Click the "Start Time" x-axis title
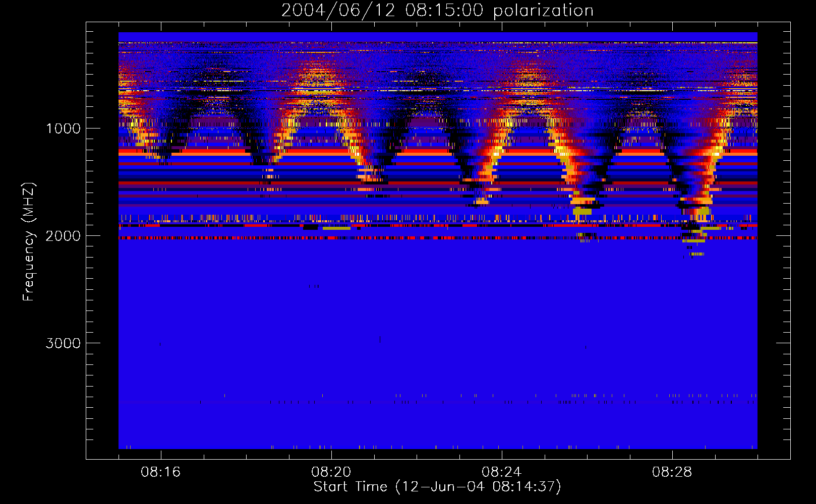 pos(350,487)
